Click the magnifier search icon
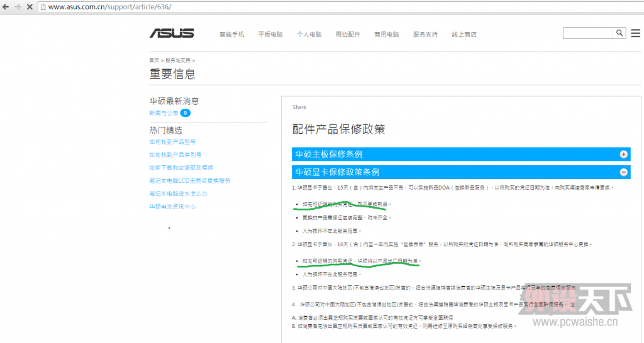This screenshot has width=644, height=343. 619,33
